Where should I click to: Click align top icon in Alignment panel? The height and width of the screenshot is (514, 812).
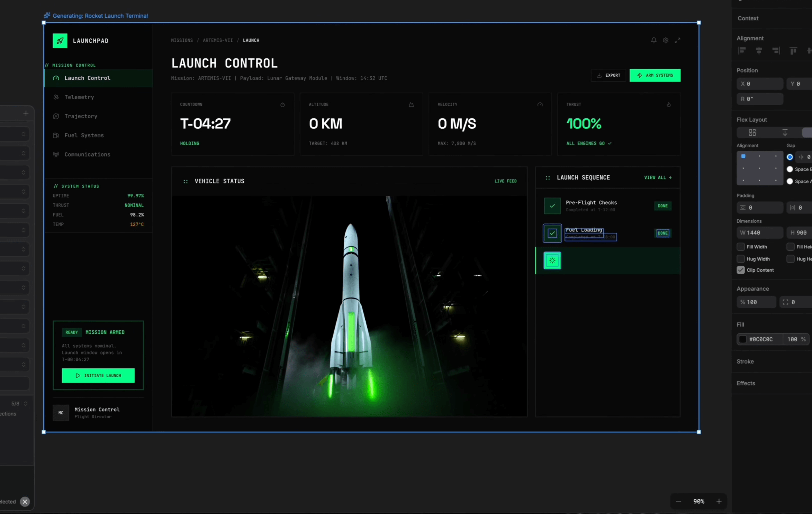[x=793, y=51]
